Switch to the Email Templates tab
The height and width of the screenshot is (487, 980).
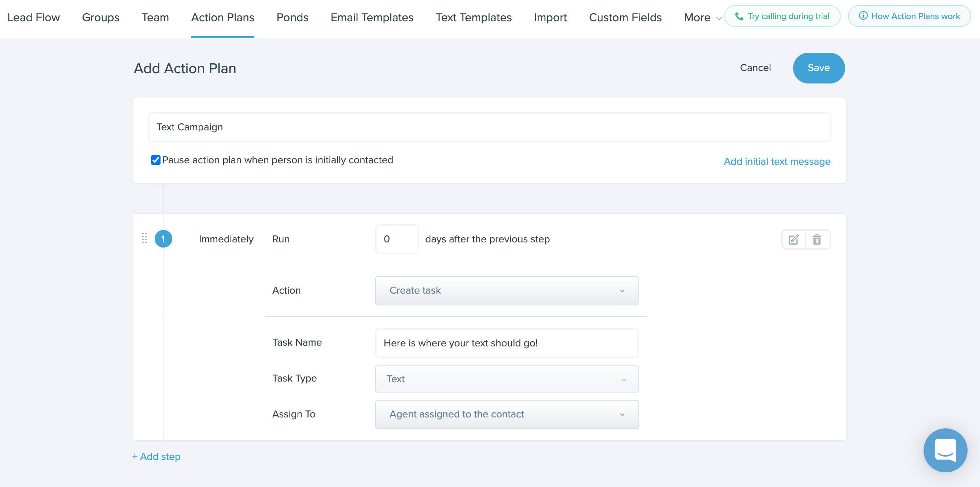[x=372, y=18]
